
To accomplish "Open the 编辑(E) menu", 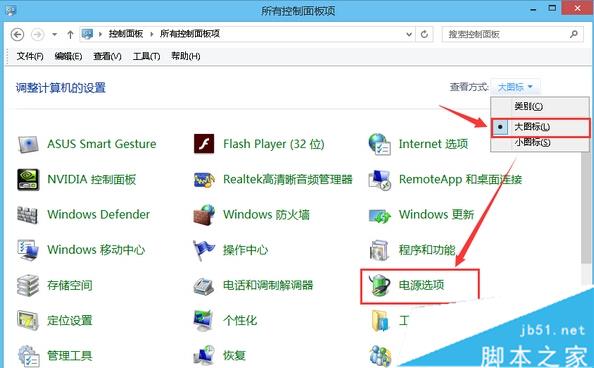I will [68, 56].
